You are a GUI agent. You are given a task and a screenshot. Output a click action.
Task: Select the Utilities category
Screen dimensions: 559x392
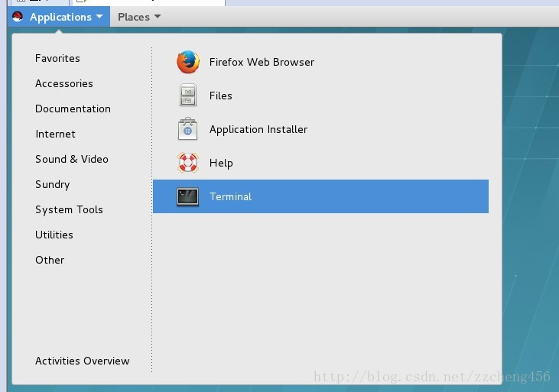tap(54, 235)
